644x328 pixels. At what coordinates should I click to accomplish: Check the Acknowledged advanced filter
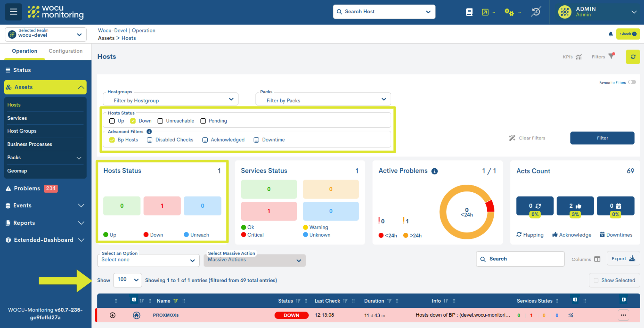coord(205,140)
